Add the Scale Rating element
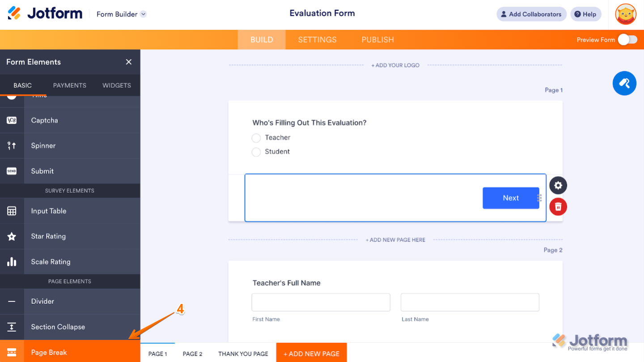644x362 pixels. tap(51, 262)
